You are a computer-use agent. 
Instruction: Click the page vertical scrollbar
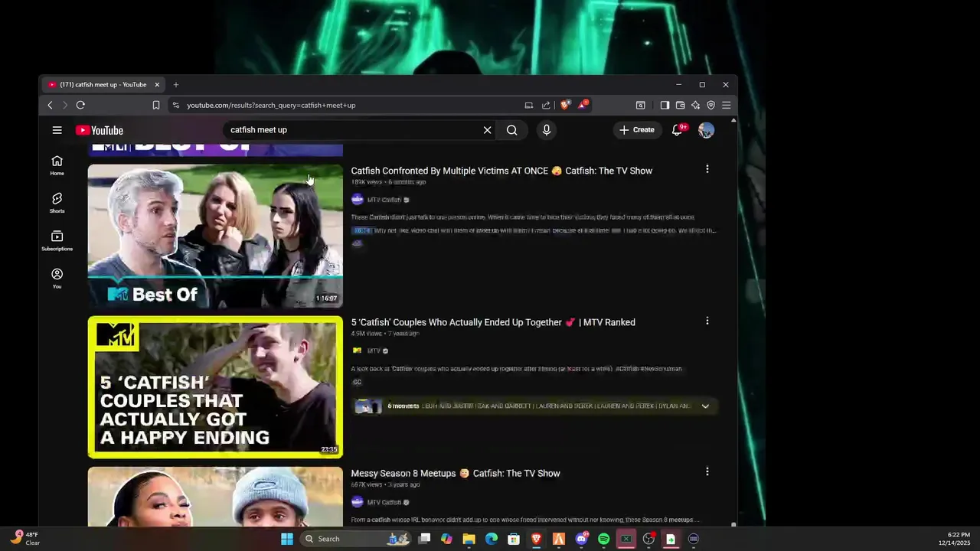click(x=733, y=321)
